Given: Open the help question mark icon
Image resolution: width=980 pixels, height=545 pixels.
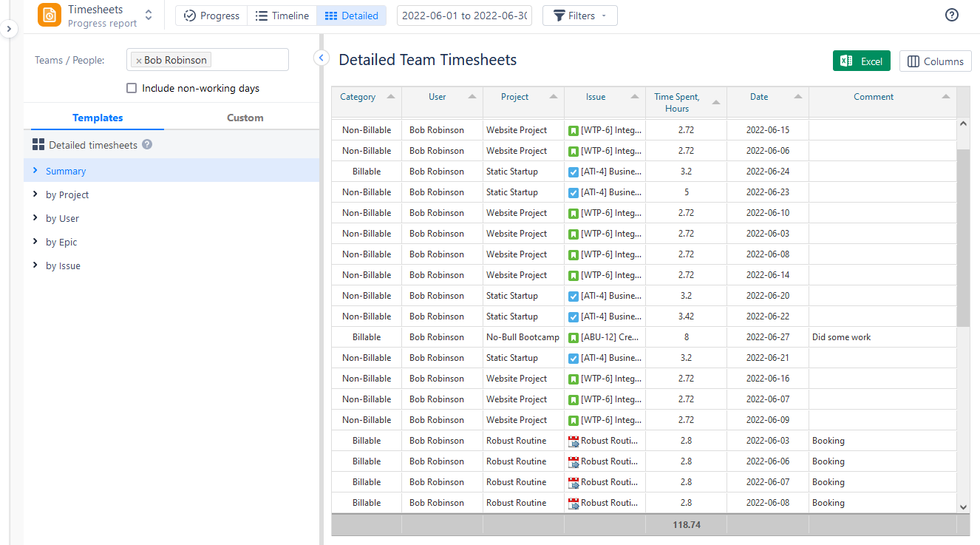Looking at the screenshot, I should pos(952,16).
